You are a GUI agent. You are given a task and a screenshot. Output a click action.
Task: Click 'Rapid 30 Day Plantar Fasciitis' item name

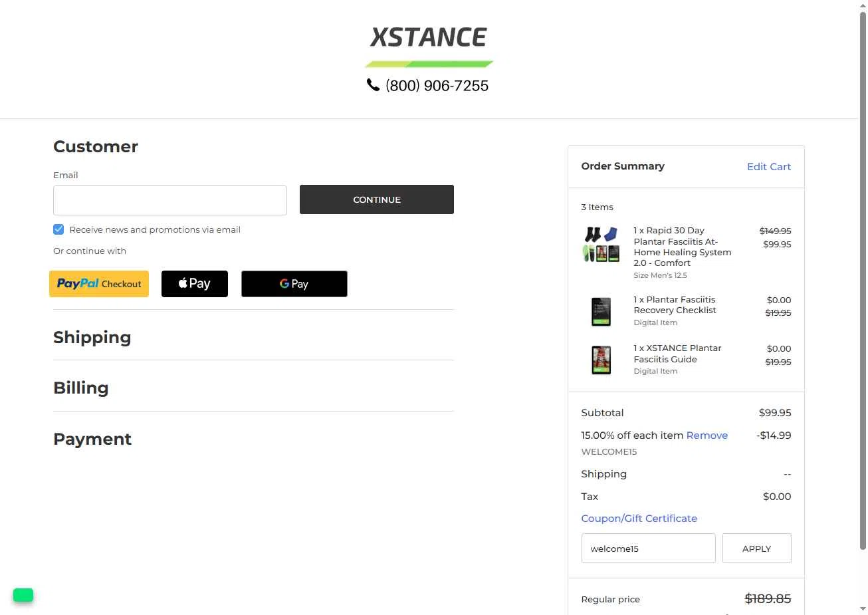coord(683,247)
